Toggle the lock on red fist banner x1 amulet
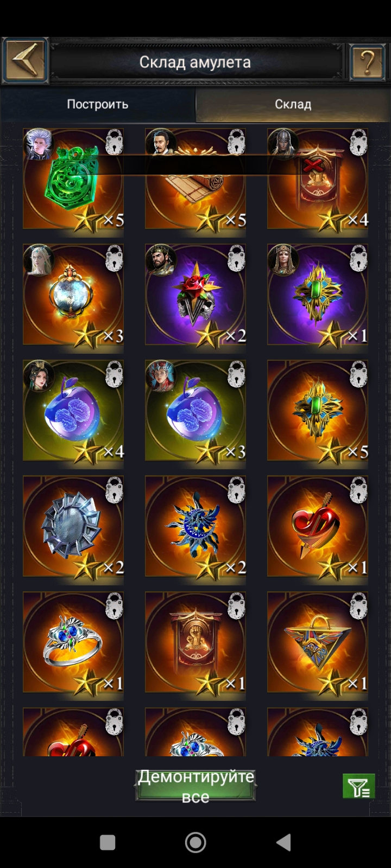 pos(236,606)
